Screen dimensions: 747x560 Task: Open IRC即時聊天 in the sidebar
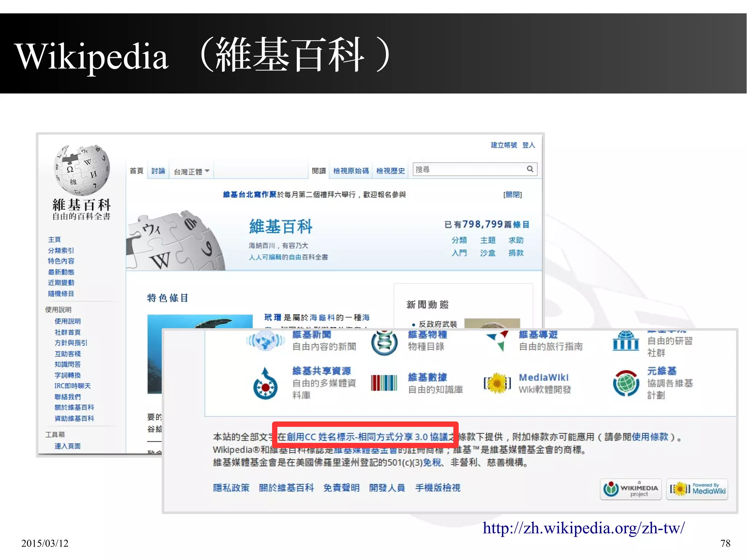click(x=72, y=386)
